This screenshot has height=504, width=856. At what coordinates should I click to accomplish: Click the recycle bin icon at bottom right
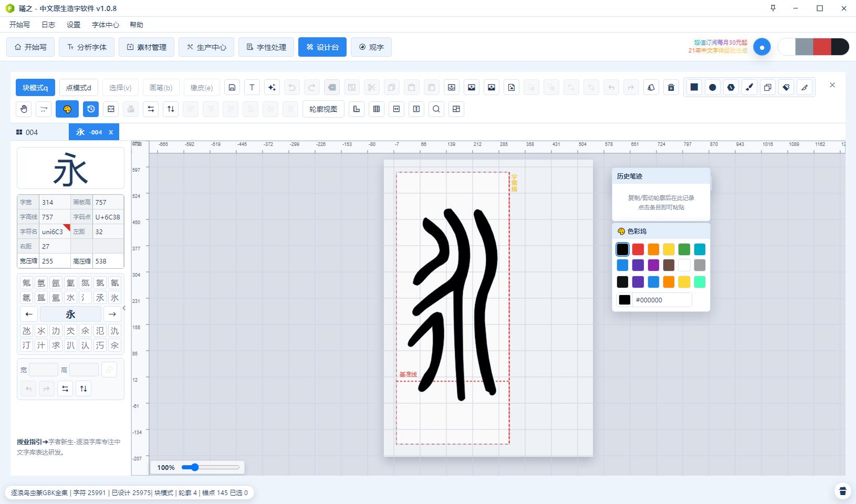[843, 491]
